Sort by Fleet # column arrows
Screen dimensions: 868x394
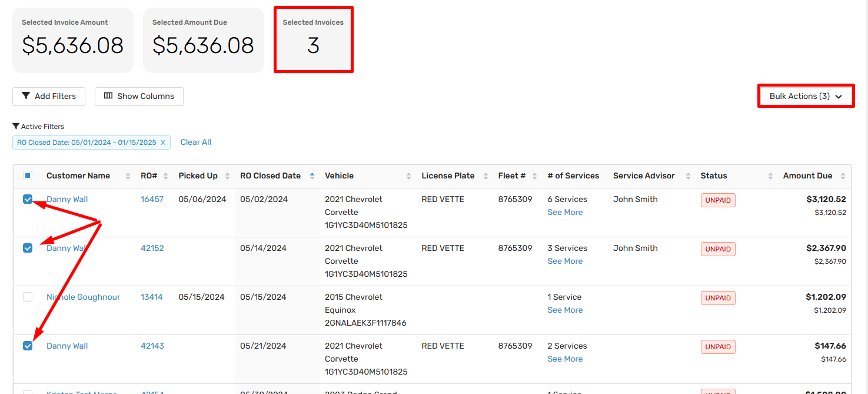pos(534,176)
